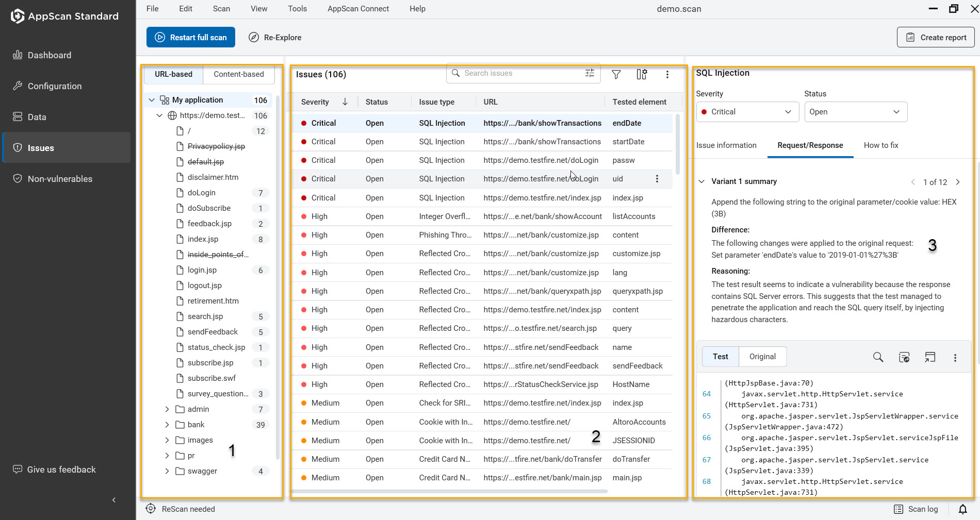Click the magnifier search icon in response pane
Image resolution: width=980 pixels, height=520 pixels.
pyautogui.click(x=878, y=357)
